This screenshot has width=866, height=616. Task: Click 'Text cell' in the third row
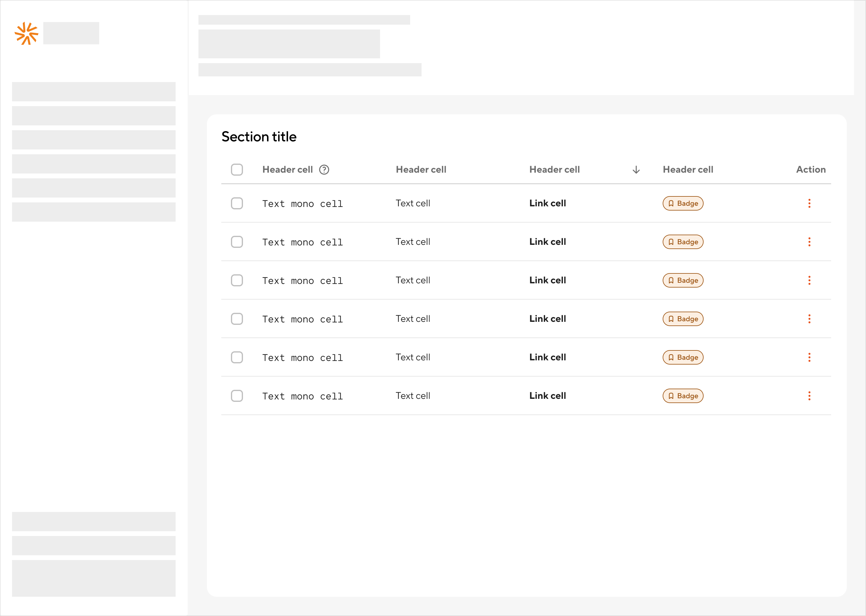tap(413, 280)
